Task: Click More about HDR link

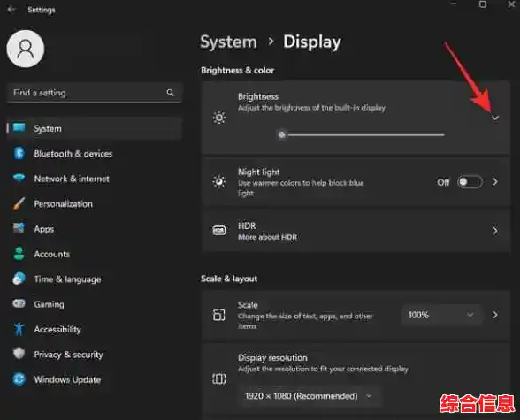Action: 267,237
